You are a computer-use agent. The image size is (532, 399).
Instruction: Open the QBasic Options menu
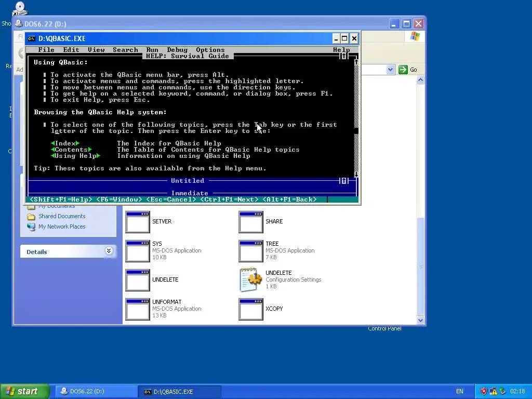pyautogui.click(x=210, y=50)
